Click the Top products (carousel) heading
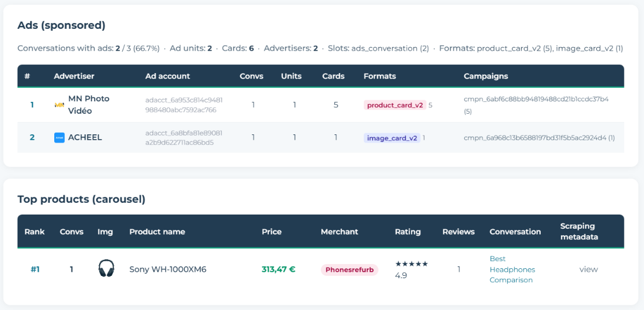This screenshot has width=644, height=310. tap(81, 200)
